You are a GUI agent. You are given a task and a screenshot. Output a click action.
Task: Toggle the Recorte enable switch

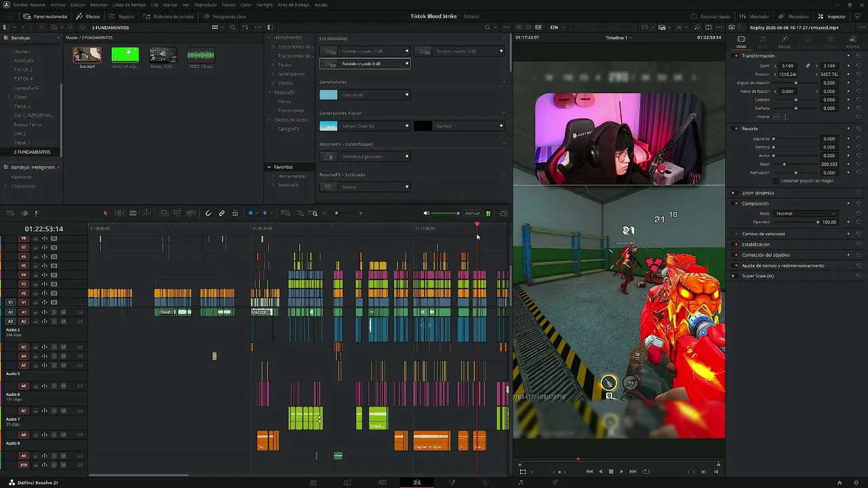tap(736, 128)
